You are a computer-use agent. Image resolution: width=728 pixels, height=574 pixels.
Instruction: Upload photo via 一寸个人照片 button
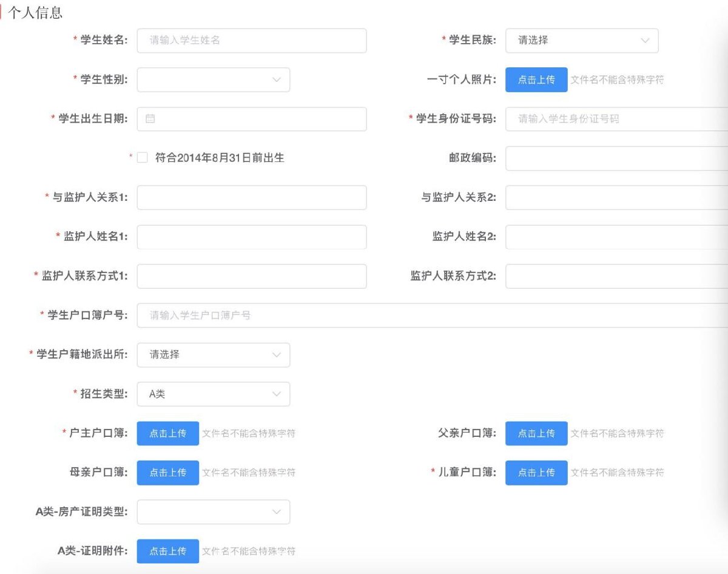(x=536, y=80)
